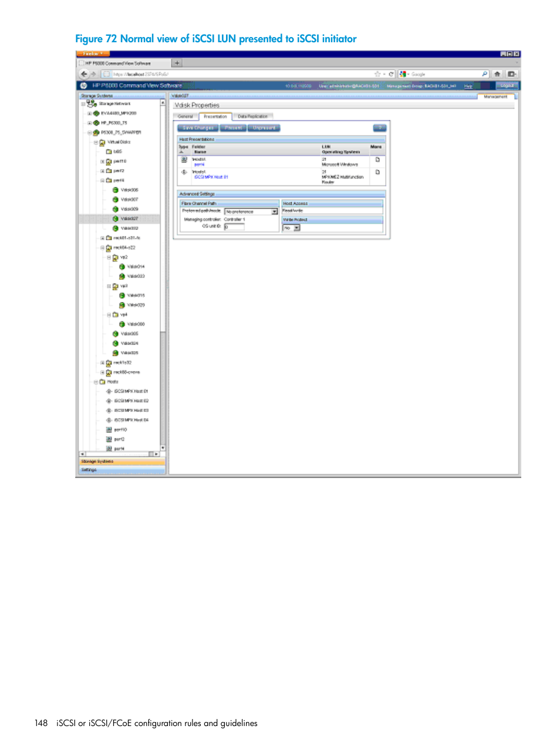Select Vdisk005 disk icon
560x746 pixels.
point(116,333)
